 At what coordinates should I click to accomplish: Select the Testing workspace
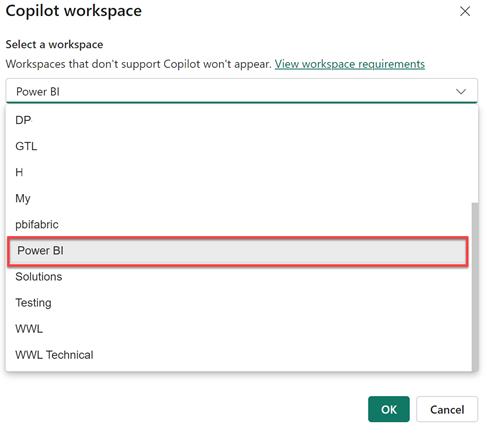click(x=239, y=303)
